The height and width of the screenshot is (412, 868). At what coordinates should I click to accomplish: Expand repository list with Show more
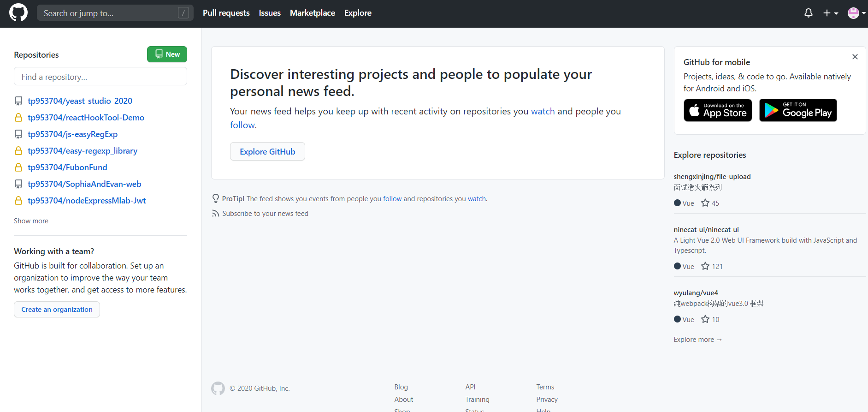(31, 221)
